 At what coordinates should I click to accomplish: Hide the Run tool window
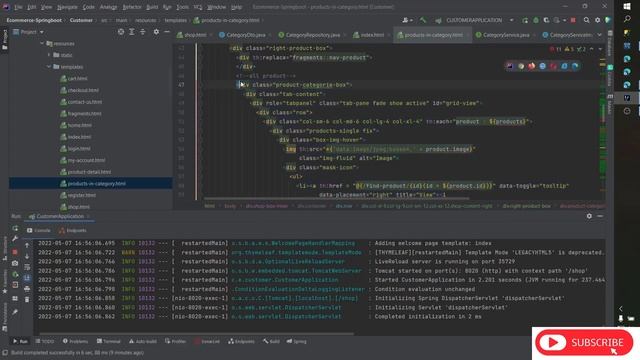600,216
